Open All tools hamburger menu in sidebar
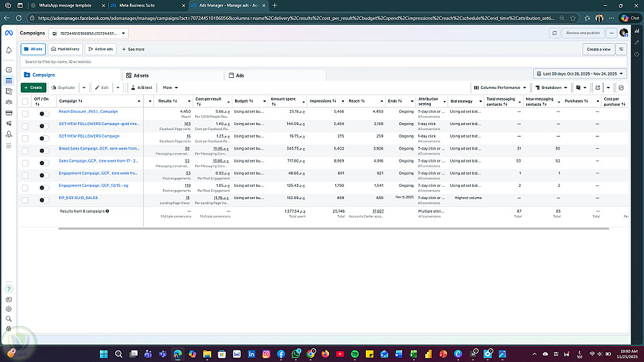This screenshot has height=362, width=644. click(8, 146)
